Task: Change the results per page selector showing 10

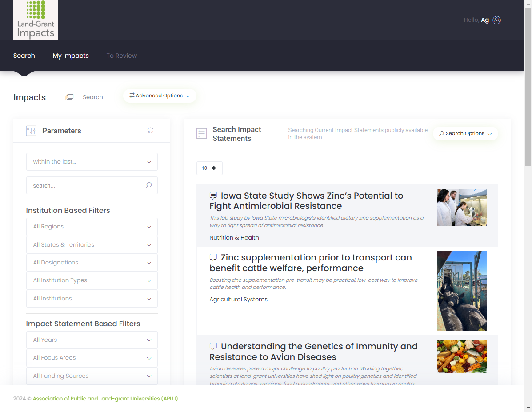Action: (x=209, y=168)
